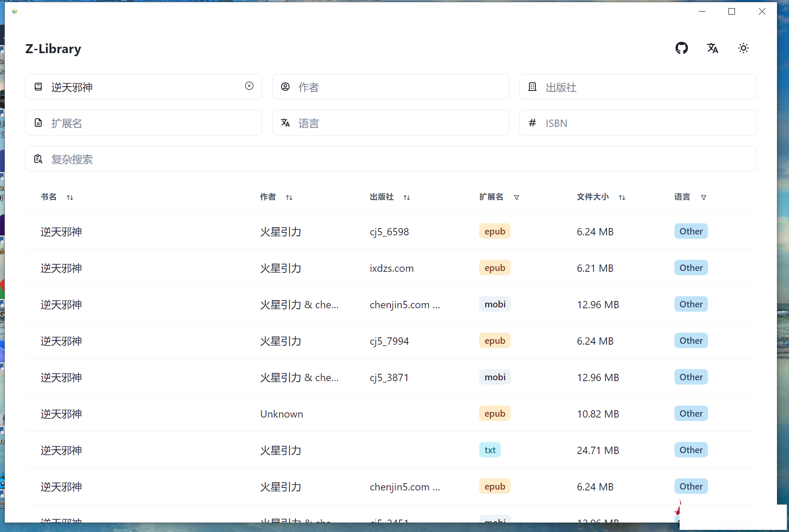Open 扩展名 column filter

(x=517, y=198)
